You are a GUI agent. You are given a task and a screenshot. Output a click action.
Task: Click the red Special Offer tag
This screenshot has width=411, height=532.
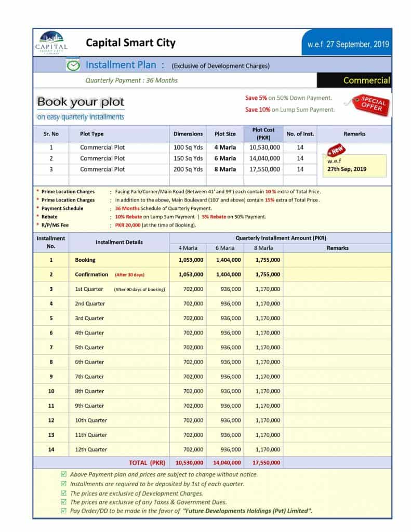[x=370, y=105]
